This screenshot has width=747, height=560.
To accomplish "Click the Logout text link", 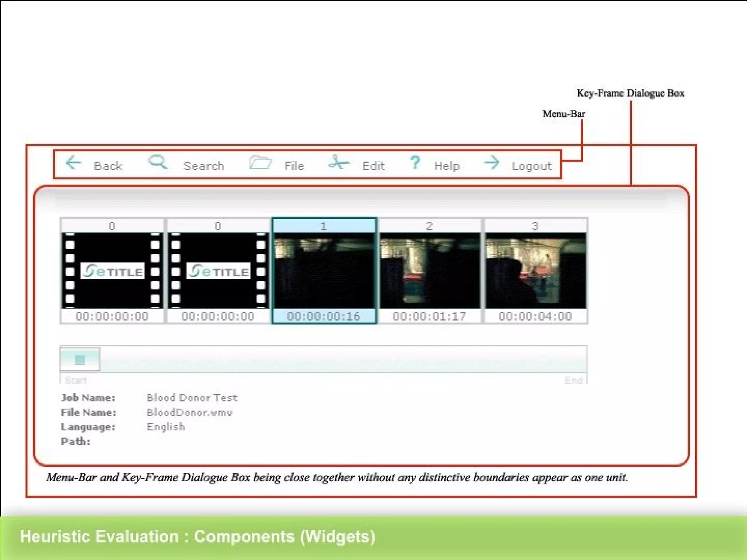I will point(531,166).
